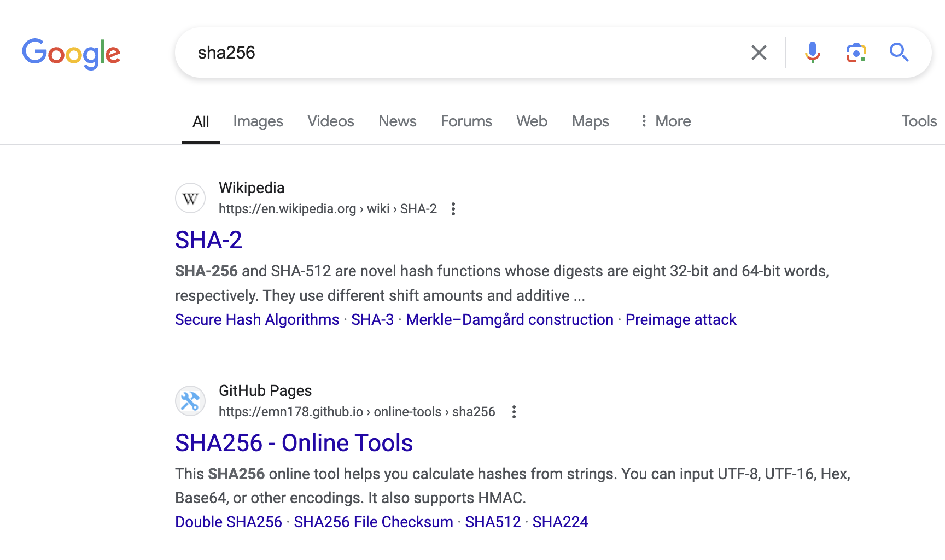Open the Preimage attack sitelink
Viewport: 945px width, 560px height.
pyautogui.click(x=681, y=319)
